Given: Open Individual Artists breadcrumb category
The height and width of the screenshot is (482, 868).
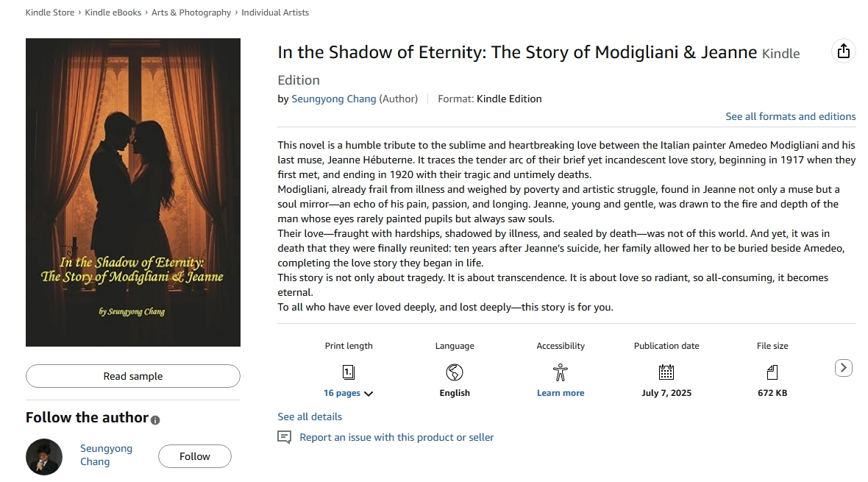Looking at the screenshot, I should pyautogui.click(x=275, y=13).
